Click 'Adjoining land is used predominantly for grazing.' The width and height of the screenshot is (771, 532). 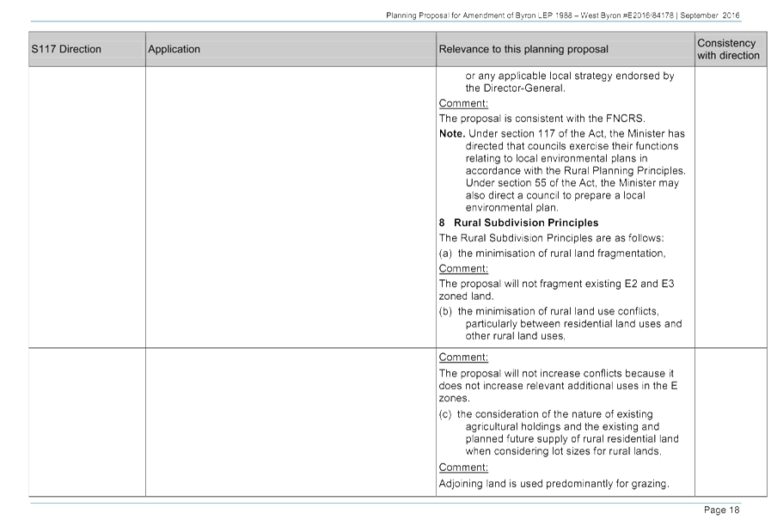(x=554, y=484)
